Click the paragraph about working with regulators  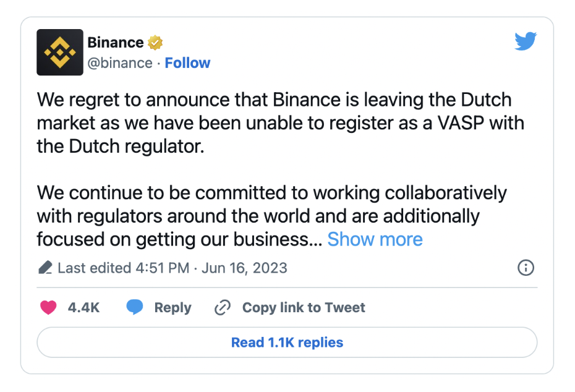(271, 216)
